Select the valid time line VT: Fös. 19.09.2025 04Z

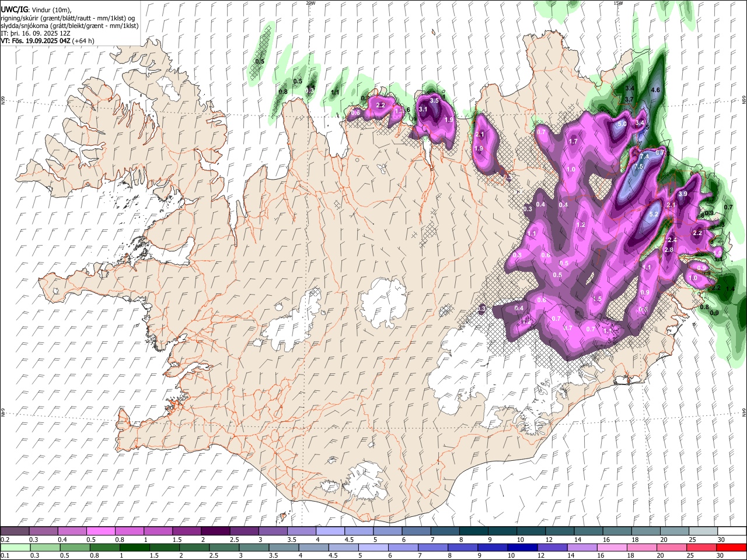coord(36,41)
